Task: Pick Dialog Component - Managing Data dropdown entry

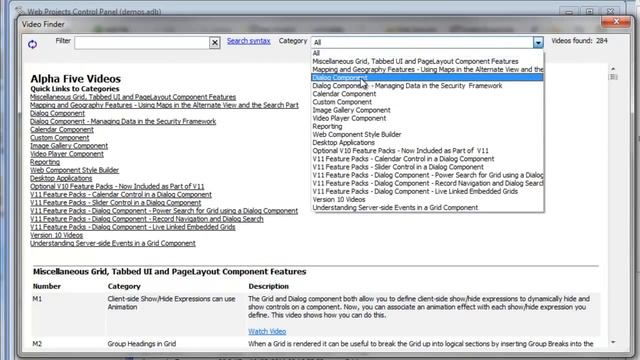Action: click(x=427, y=86)
